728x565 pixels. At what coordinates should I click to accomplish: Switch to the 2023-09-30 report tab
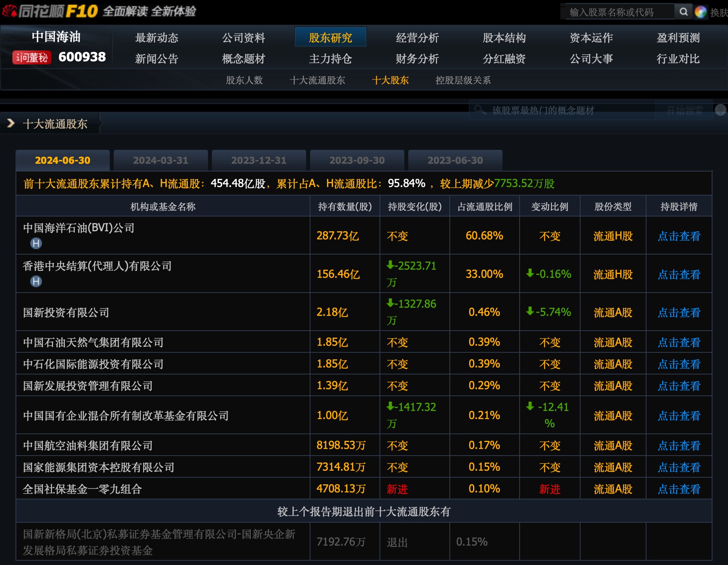click(x=357, y=160)
